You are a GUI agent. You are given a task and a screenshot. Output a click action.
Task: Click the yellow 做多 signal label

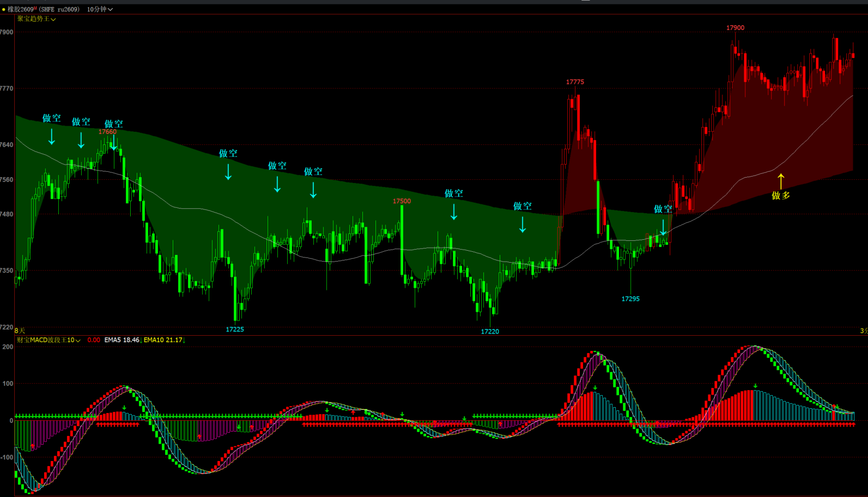point(781,195)
